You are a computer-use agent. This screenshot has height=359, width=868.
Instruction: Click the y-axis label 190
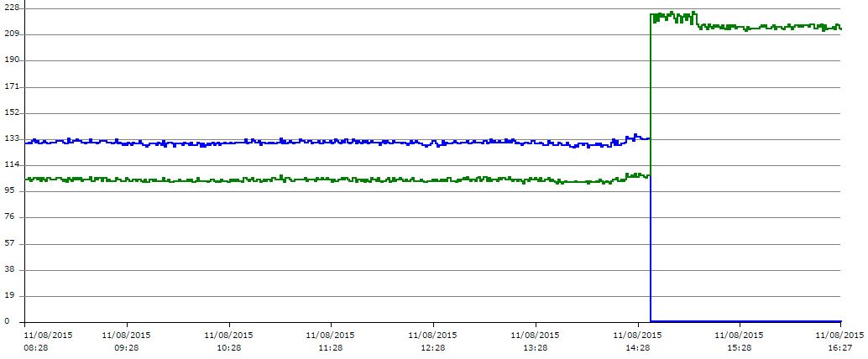(x=11, y=60)
